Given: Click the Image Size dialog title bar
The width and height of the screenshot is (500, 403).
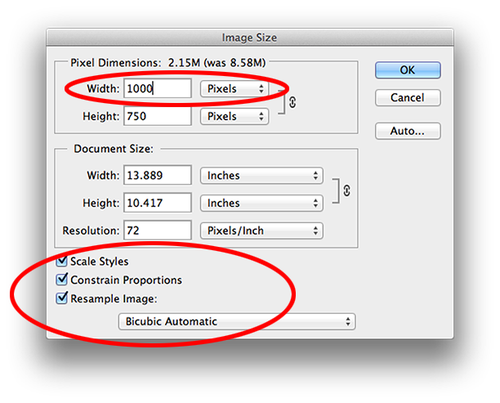Looking at the screenshot, I should click(x=250, y=37).
